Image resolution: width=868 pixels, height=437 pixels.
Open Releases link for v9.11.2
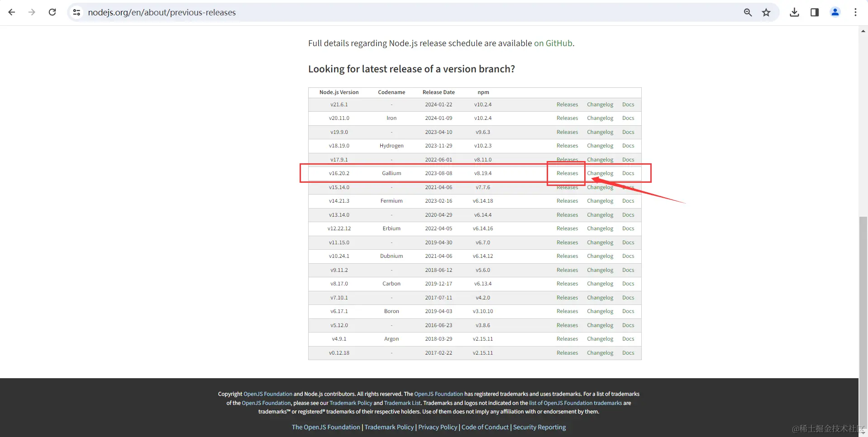[x=567, y=270]
